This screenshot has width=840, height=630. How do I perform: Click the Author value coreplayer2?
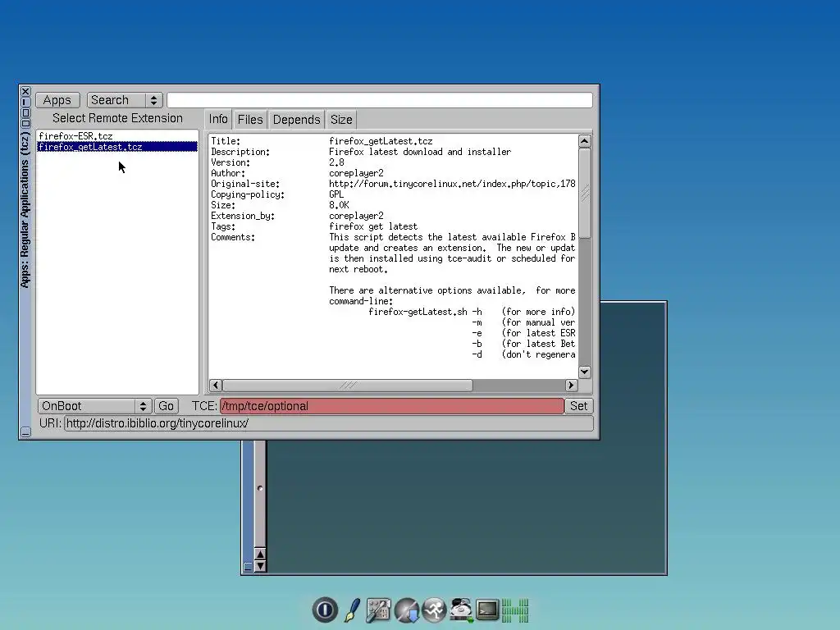[356, 173]
